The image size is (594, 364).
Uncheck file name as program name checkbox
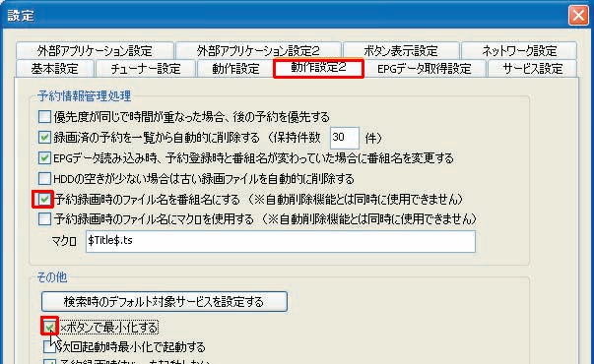tap(44, 199)
